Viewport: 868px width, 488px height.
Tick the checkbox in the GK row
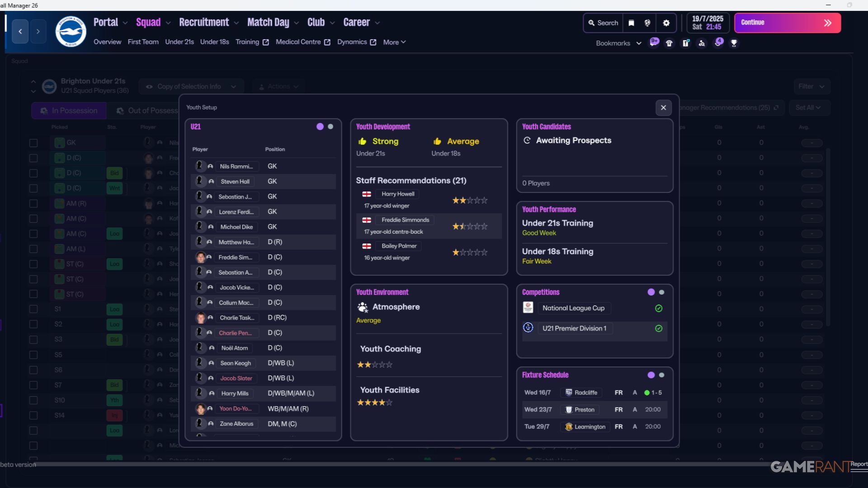pyautogui.click(x=33, y=143)
